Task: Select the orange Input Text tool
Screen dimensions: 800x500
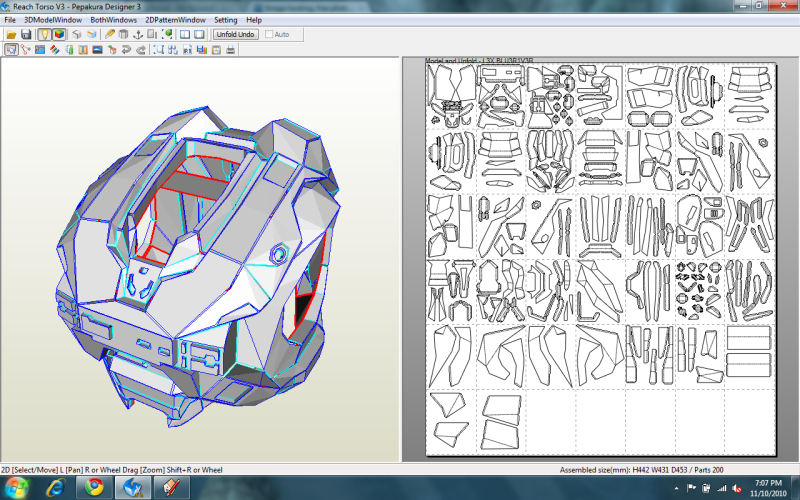Action: pyautogui.click(x=83, y=49)
